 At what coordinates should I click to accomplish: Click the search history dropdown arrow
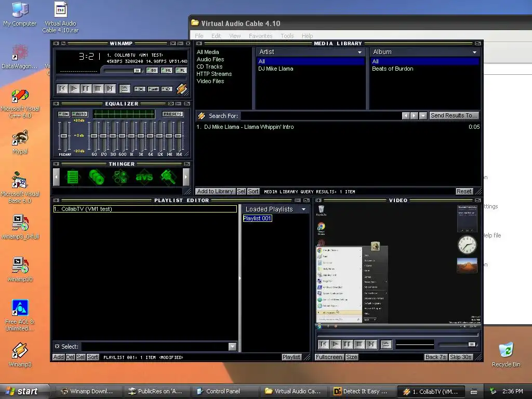coord(423,116)
